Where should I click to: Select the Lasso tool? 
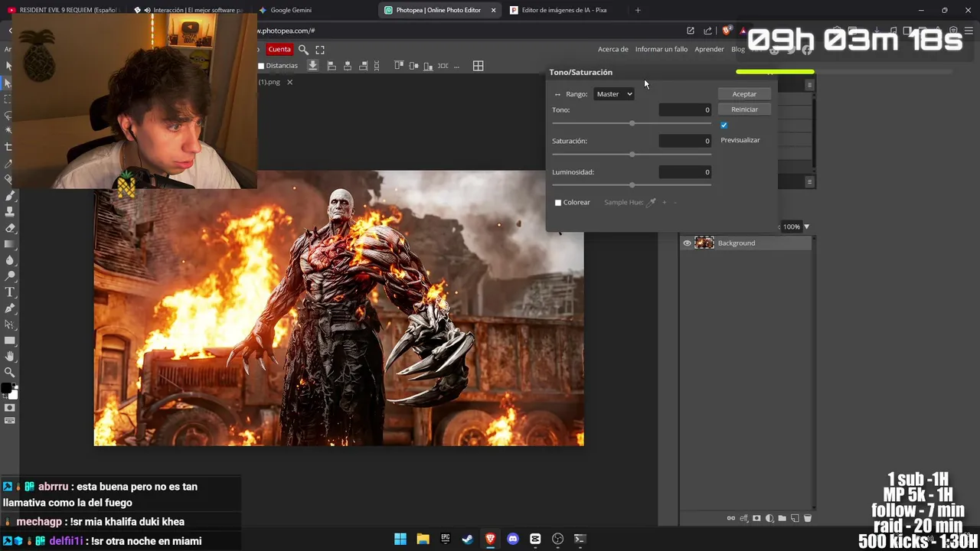[9, 115]
